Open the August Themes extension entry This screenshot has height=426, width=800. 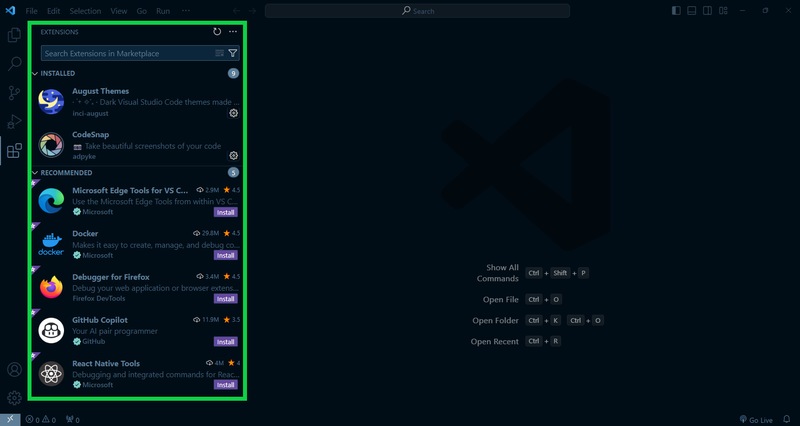(x=138, y=102)
